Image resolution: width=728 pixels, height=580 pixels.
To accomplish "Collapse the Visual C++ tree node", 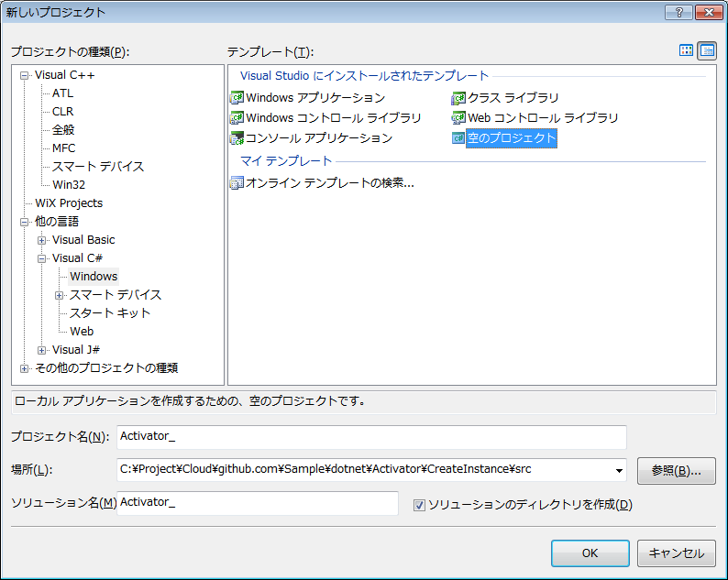I will coord(24,76).
